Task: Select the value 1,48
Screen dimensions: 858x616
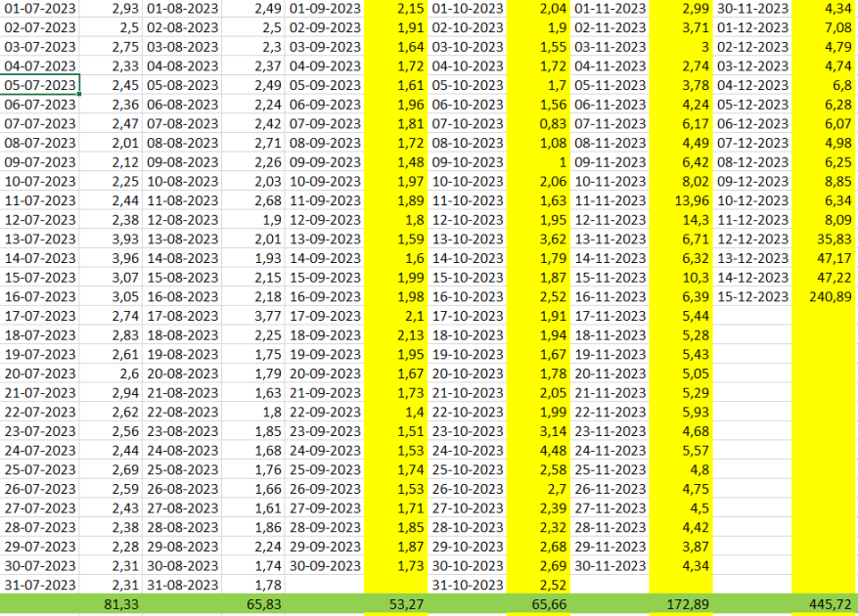Action: [x=410, y=162]
